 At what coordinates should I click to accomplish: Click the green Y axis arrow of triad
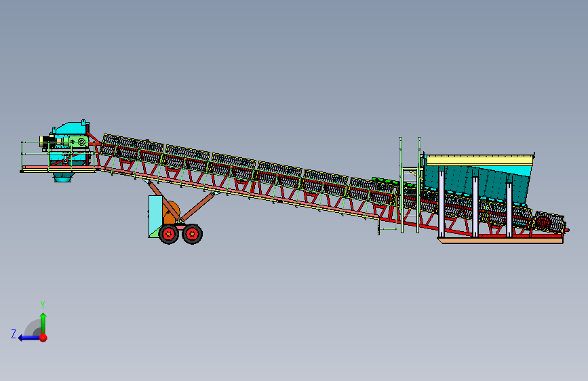(x=43, y=323)
